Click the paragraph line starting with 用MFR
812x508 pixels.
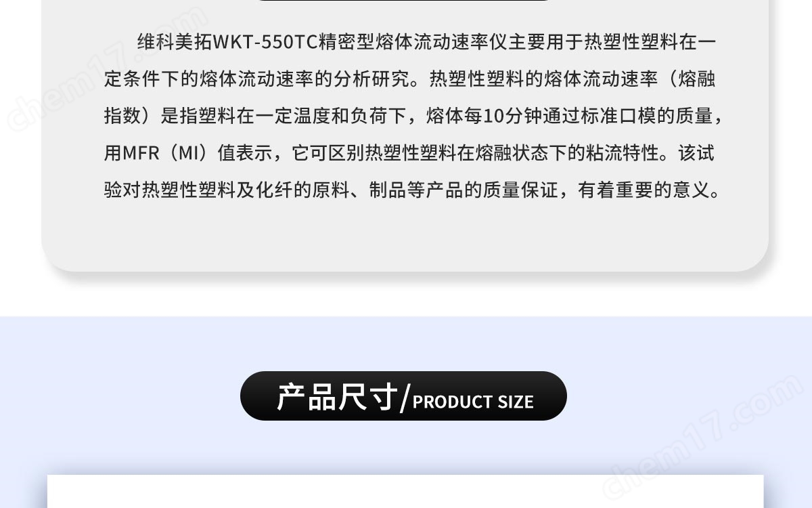pos(409,153)
